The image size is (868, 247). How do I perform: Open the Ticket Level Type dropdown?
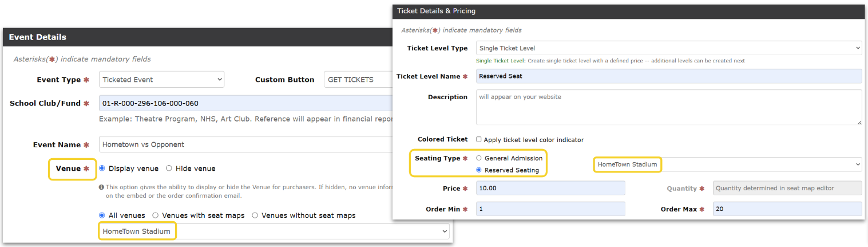[x=668, y=48]
